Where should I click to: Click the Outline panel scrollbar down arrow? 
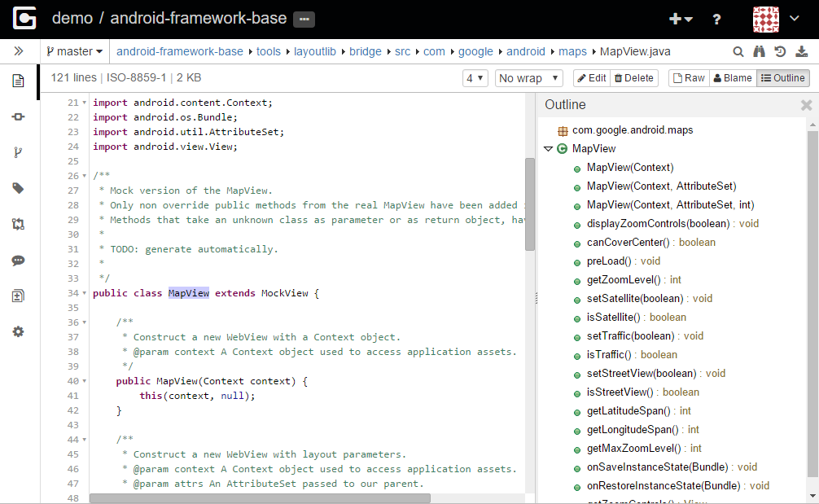pyautogui.click(x=812, y=496)
